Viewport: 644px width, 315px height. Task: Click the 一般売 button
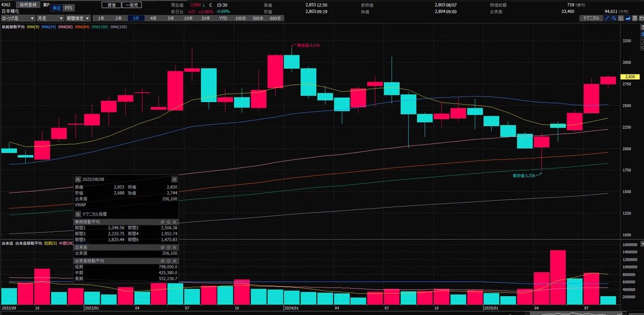click(x=130, y=4)
